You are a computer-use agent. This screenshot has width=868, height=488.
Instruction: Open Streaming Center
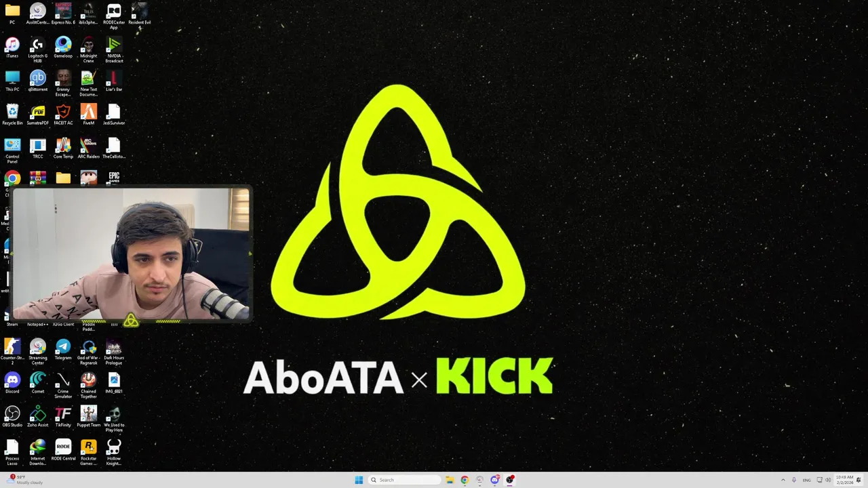pos(38,352)
